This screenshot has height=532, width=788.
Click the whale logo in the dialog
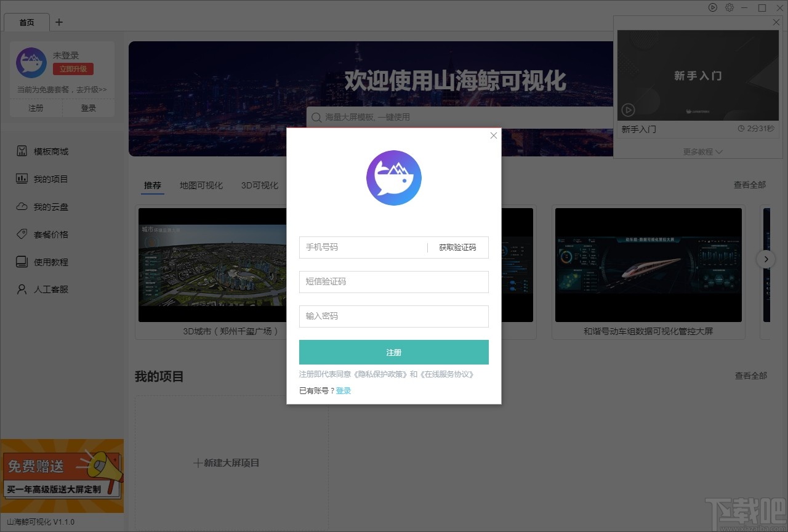394,178
